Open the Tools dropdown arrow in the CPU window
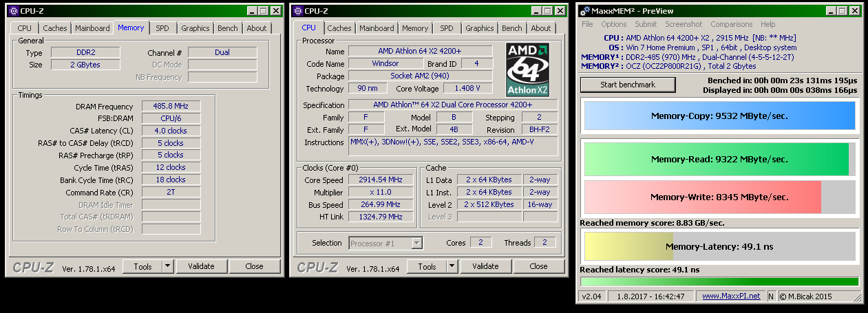The height and width of the screenshot is (313, 868). tap(452, 266)
